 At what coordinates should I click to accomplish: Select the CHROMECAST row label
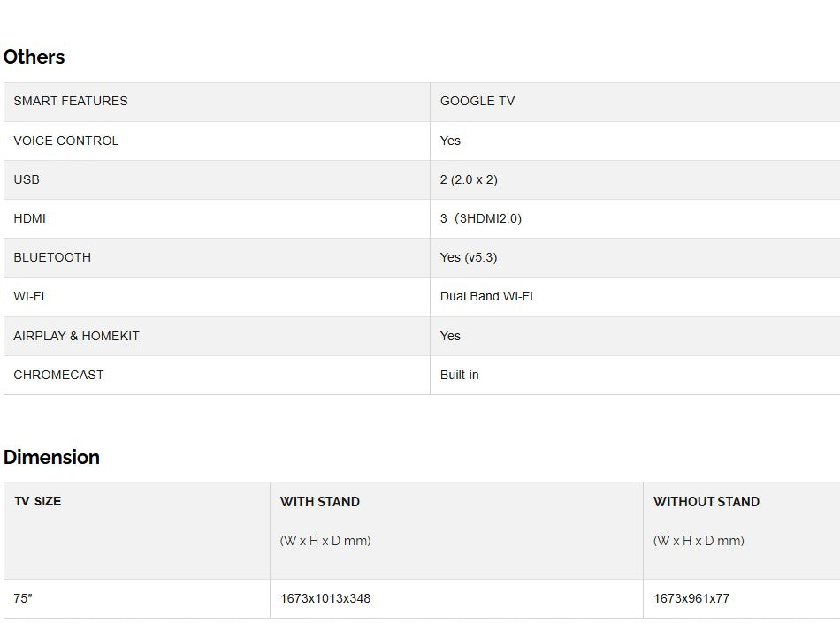pyautogui.click(x=58, y=375)
